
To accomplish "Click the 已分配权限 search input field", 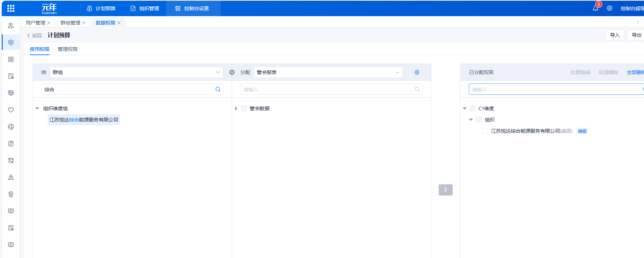I will pos(555,90).
